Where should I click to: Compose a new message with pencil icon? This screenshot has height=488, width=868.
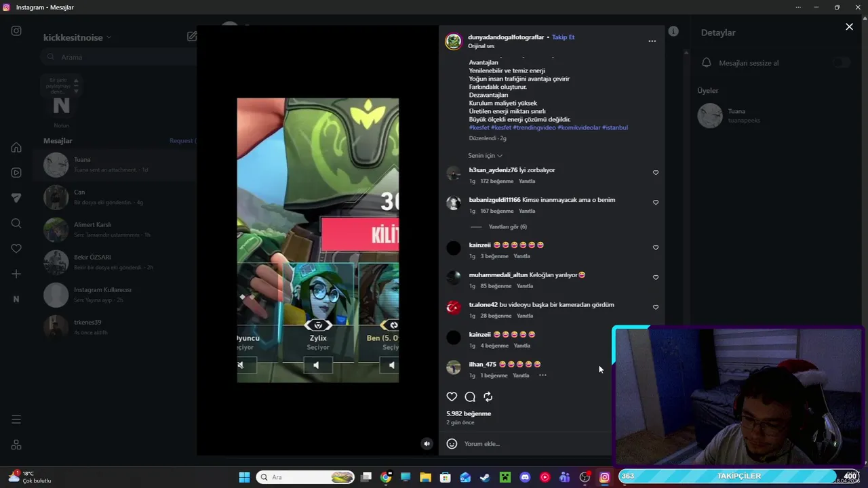(192, 37)
